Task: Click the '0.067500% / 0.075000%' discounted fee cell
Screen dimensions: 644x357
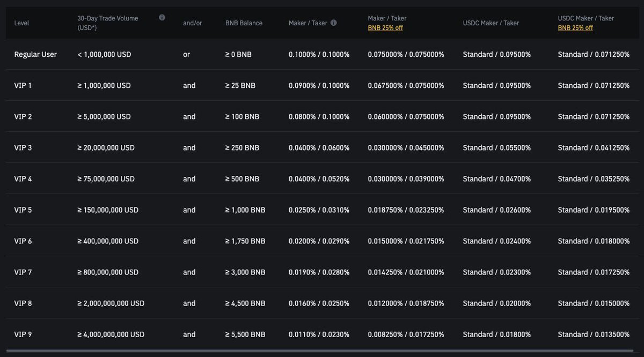Action: tap(406, 85)
